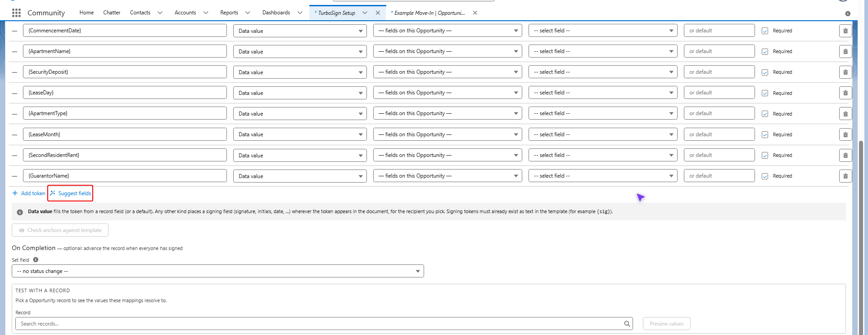This screenshot has width=868, height=335.
Task: Delete the {SecurityDeposit} token row
Action: pyautogui.click(x=845, y=72)
